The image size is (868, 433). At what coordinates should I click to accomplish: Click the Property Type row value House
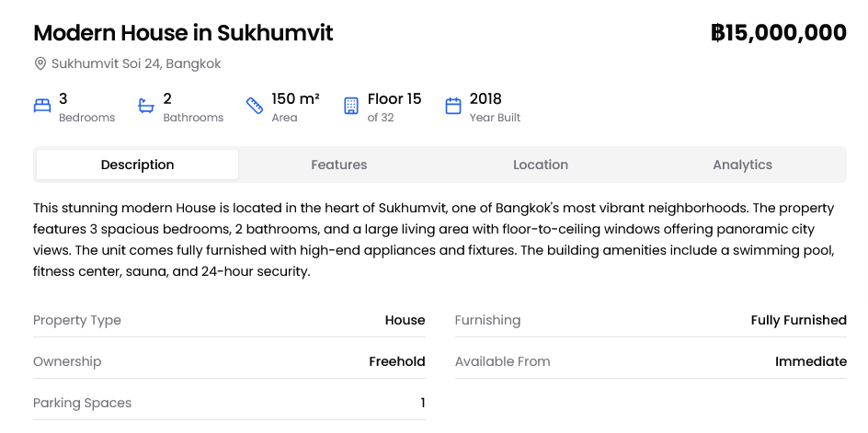[405, 320]
